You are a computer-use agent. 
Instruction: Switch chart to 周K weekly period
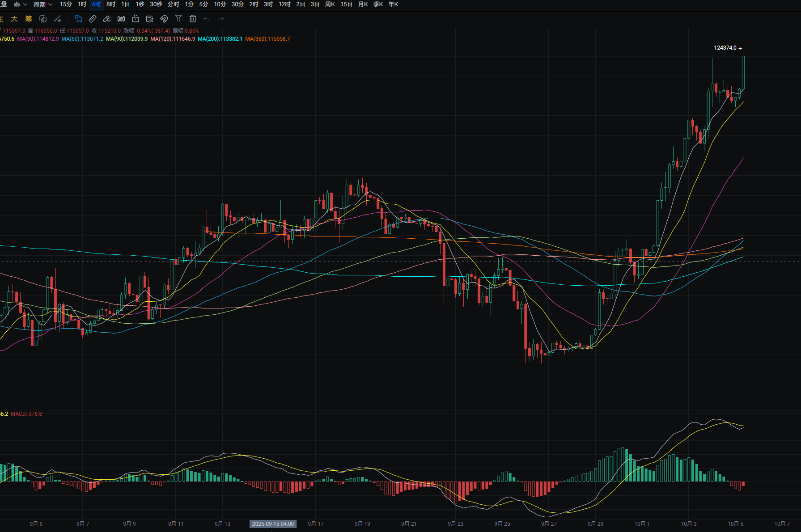[330, 4]
